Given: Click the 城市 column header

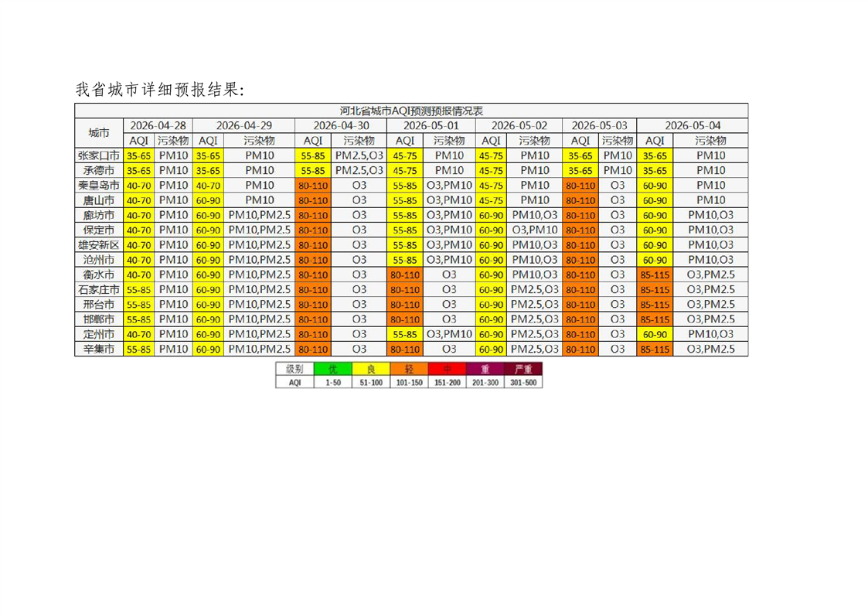Looking at the screenshot, I should [99, 133].
